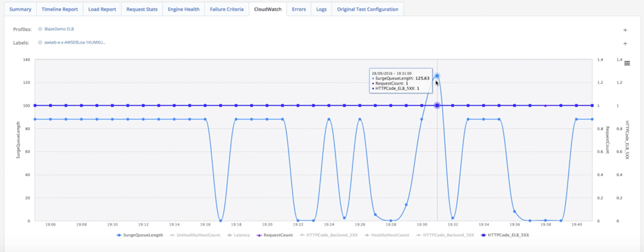Click the vertical HTTPCode_ELB_5XX axis title
This screenshot has height=252, width=644.
pyautogui.click(x=627, y=140)
